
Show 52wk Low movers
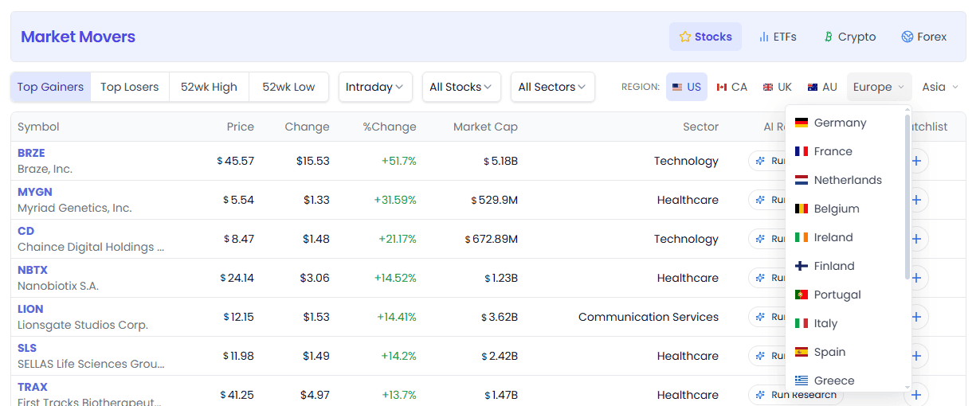click(x=288, y=87)
